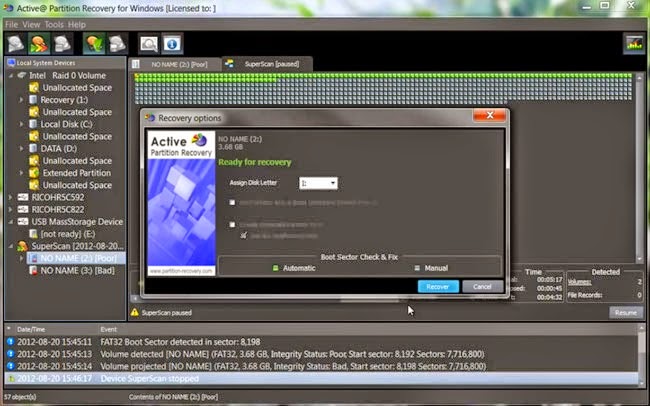Image resolution: width=650 pixels, height=406 pixels.
Task: Click the event log vertical scrollbar
Action: pos(642,357)
